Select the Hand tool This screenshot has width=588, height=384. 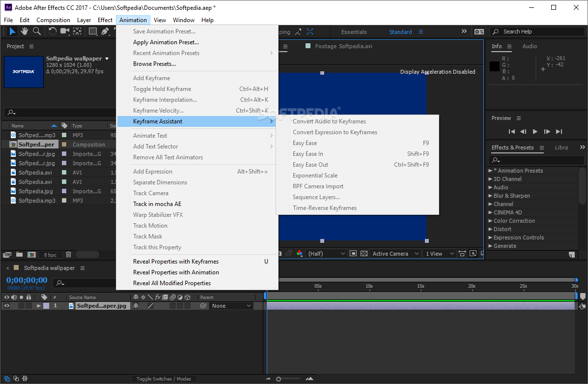coord(25,31)
